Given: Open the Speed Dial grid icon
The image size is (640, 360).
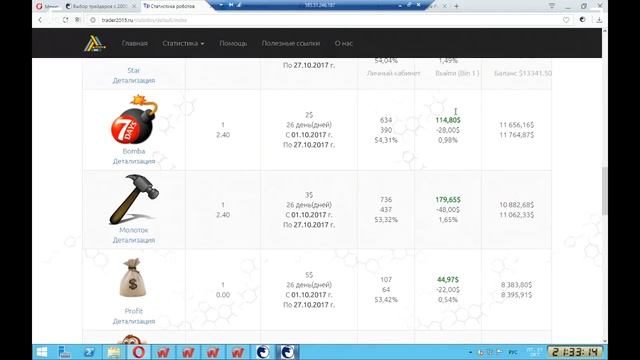Looking at the screenshot, I should pos(78,20).
